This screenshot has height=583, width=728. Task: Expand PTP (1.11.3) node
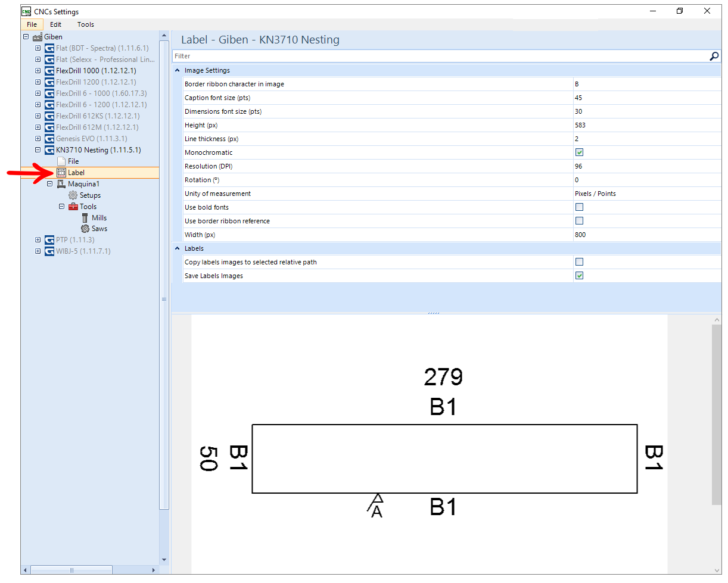click(x=38, y=240)
